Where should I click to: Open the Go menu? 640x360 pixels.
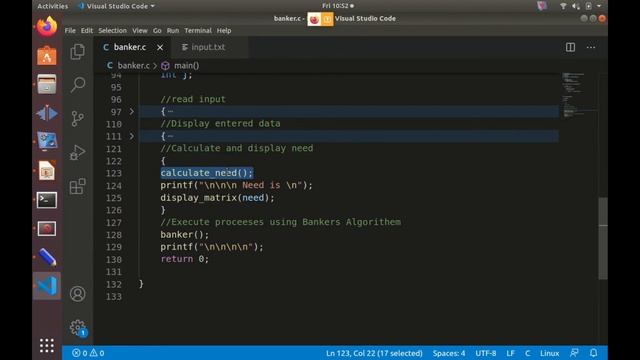[157, 31]
